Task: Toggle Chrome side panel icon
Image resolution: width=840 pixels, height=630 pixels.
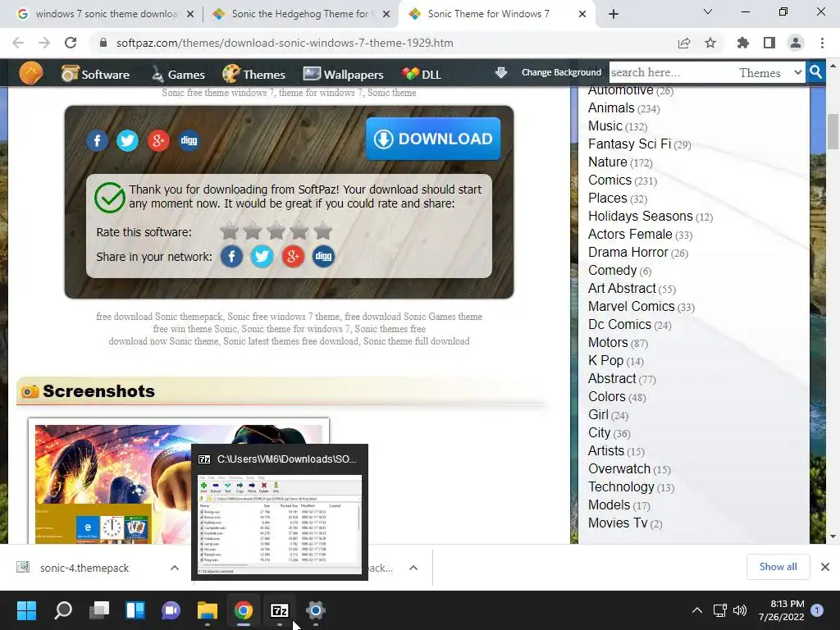Action: click(x=769, y=43)
